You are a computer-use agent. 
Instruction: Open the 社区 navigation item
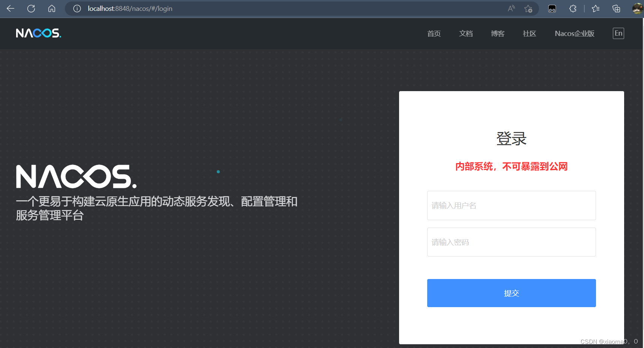(530, 33)
